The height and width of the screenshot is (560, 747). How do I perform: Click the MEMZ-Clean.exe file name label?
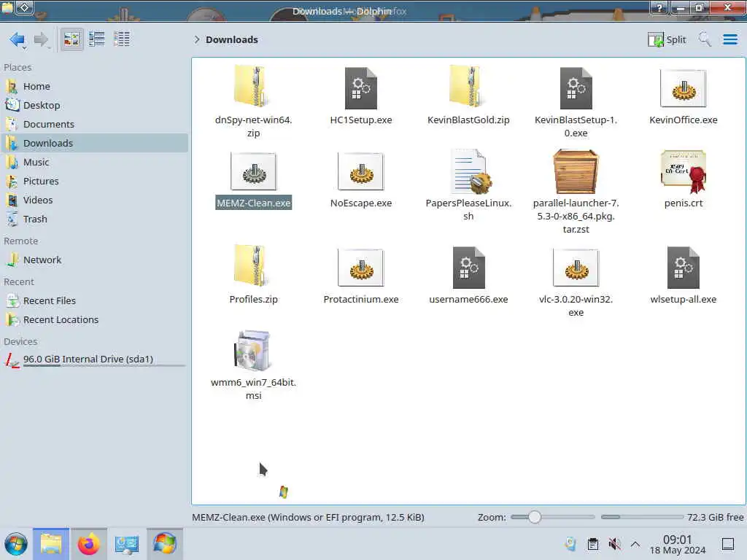[253, 203]
